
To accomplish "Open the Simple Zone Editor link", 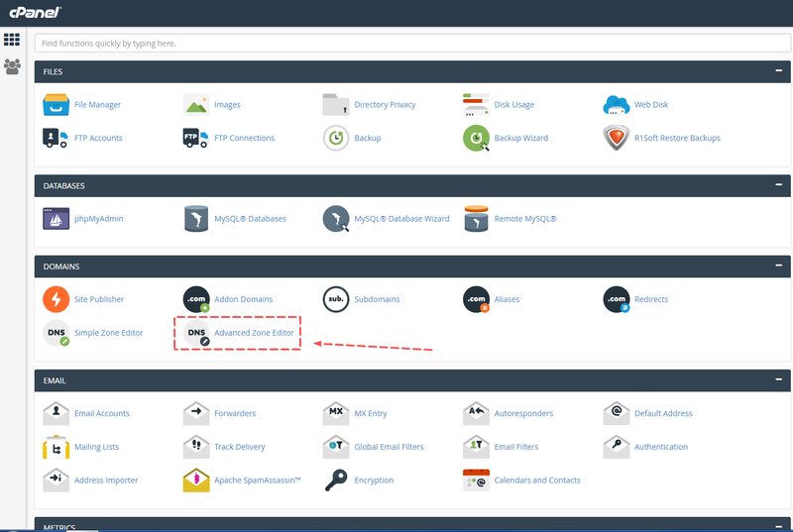I will click(x=108, y=333).
